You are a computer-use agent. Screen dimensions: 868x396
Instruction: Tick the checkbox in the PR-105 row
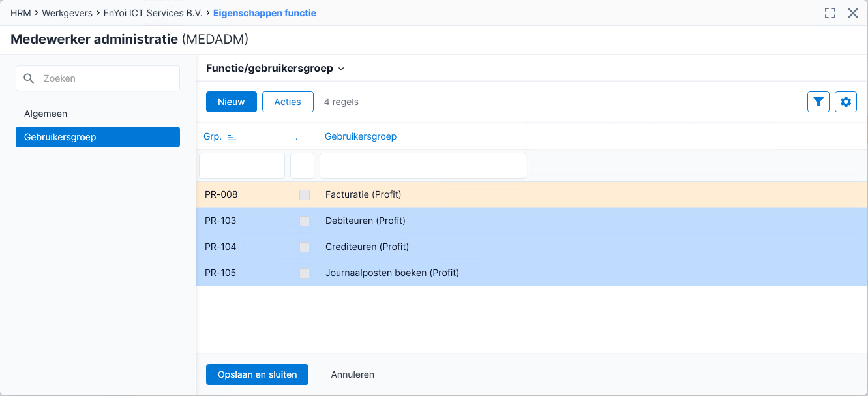click(x=305, y=273)
